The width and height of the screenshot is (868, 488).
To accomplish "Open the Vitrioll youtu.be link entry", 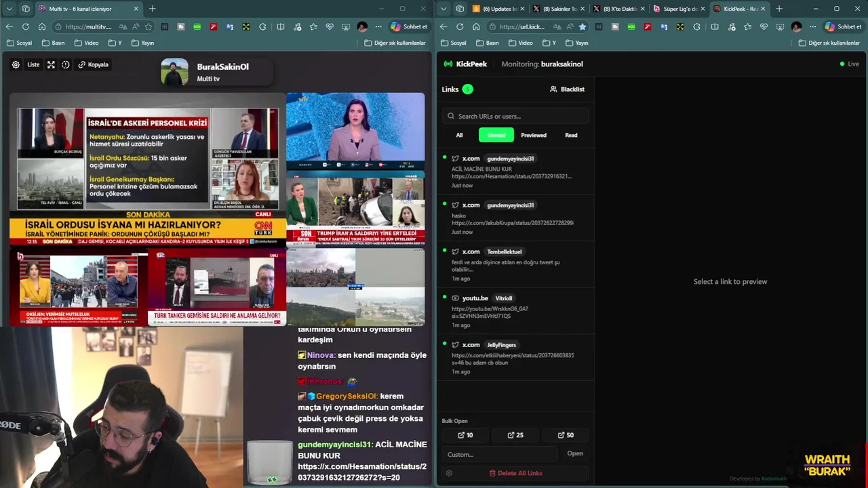I will coord(515,311).
